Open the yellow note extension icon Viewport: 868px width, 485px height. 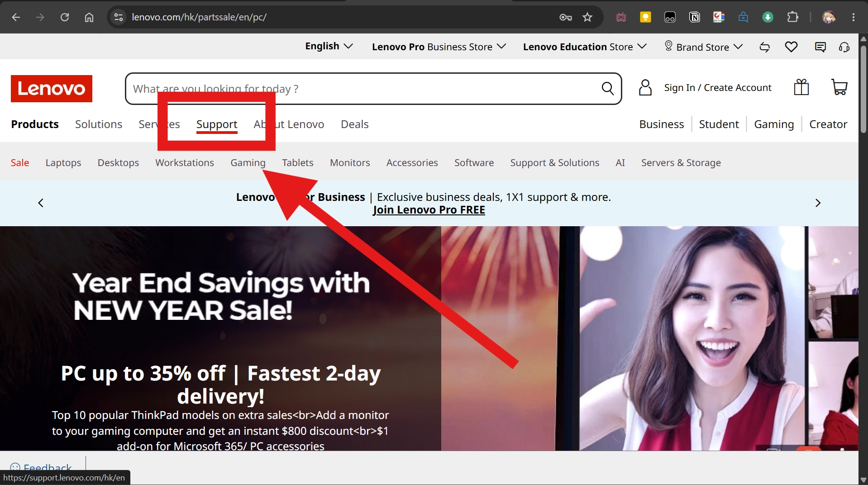tap(645, 17)
